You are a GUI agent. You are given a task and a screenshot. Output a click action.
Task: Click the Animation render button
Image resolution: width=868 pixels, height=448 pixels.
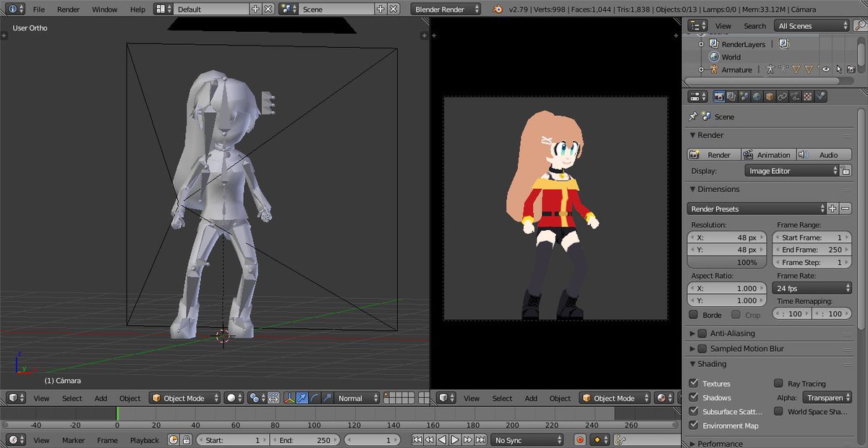tap(767, 155)
